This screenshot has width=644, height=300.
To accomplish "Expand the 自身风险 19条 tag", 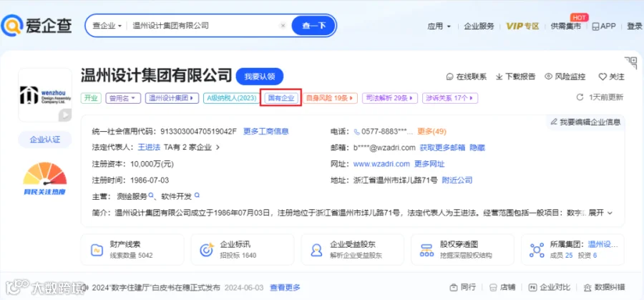I will (330, 98).
